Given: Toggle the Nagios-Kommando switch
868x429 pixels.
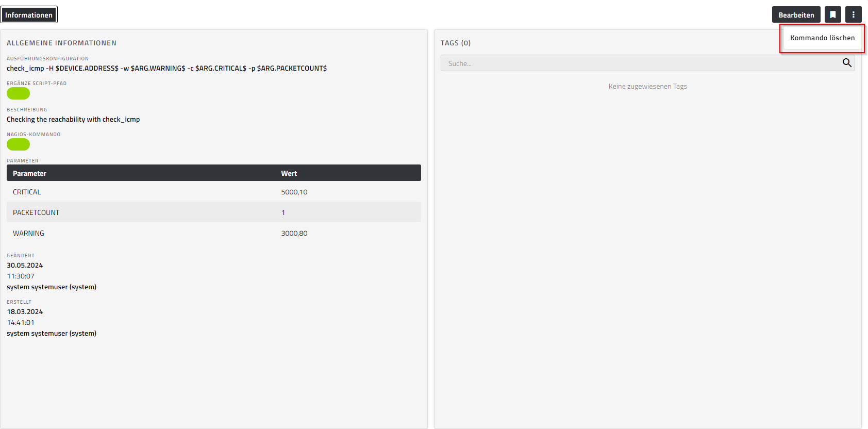Looking at the screenshot, I should [x=18, y=144].
